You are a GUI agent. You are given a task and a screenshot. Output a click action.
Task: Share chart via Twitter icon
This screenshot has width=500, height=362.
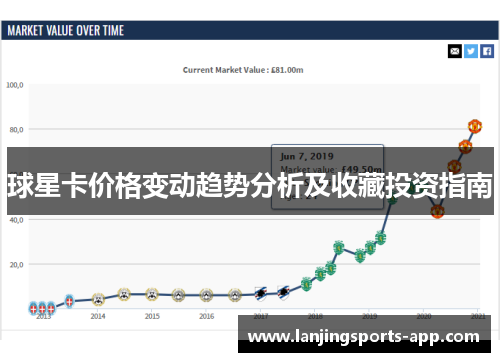click(471, 51)
